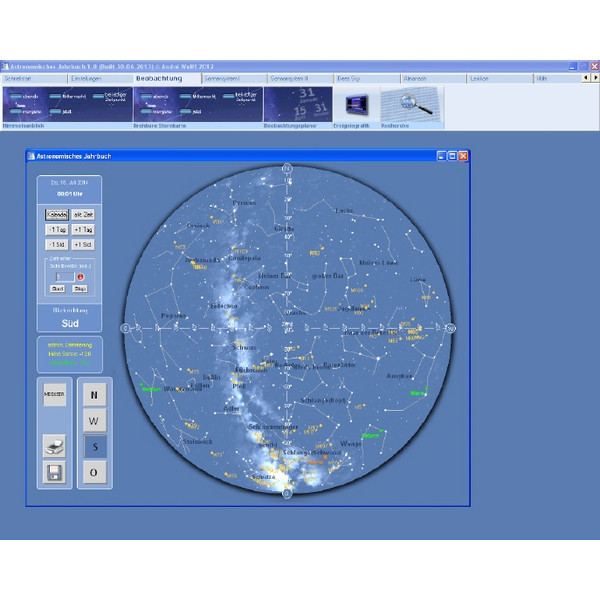Open the Lexikon tab
The height and width of the screenshot is (600, 600).
(499, 78)
